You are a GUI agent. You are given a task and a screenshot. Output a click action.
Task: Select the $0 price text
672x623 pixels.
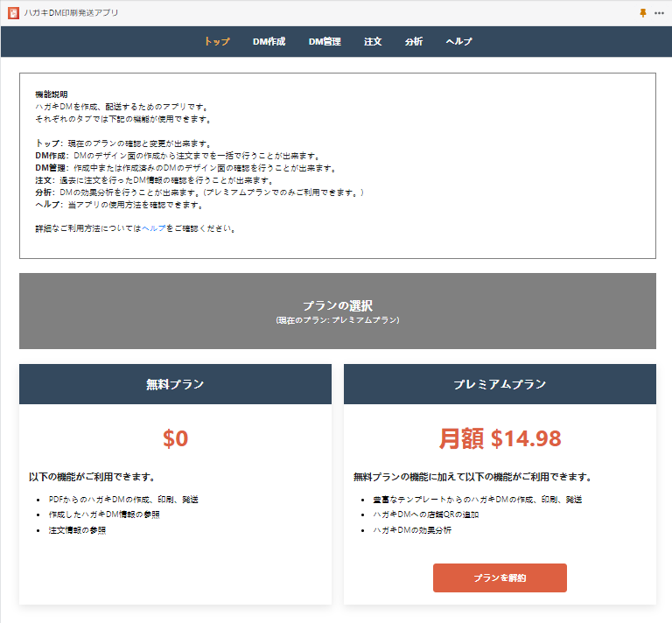click(x=175, y=438)
